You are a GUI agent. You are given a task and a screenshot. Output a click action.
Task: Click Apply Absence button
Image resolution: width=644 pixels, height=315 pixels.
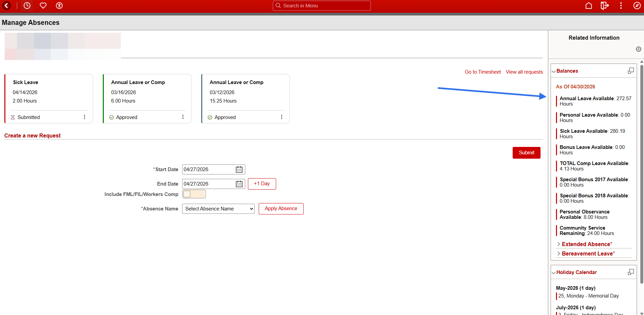281,209
